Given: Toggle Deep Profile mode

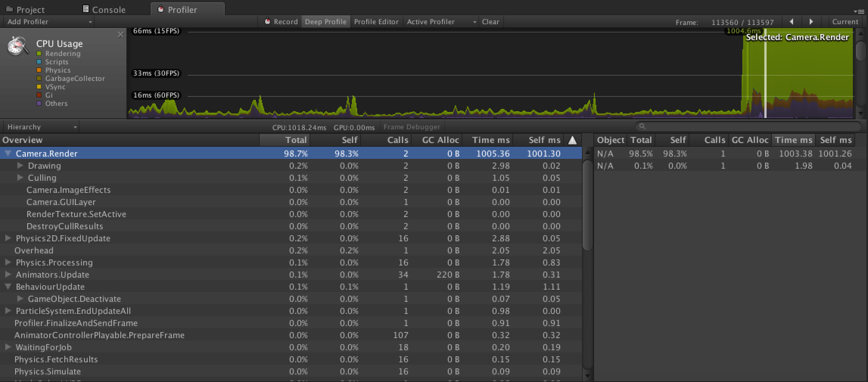Looking at the screenshot, I should [x=326, y=22].
